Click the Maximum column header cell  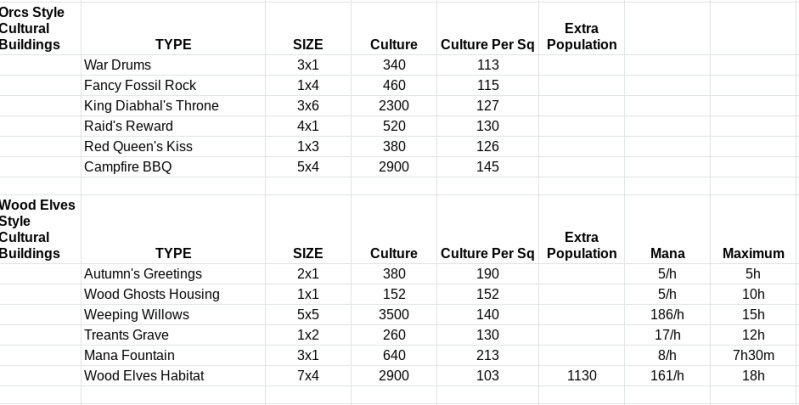tap(752, 253)
